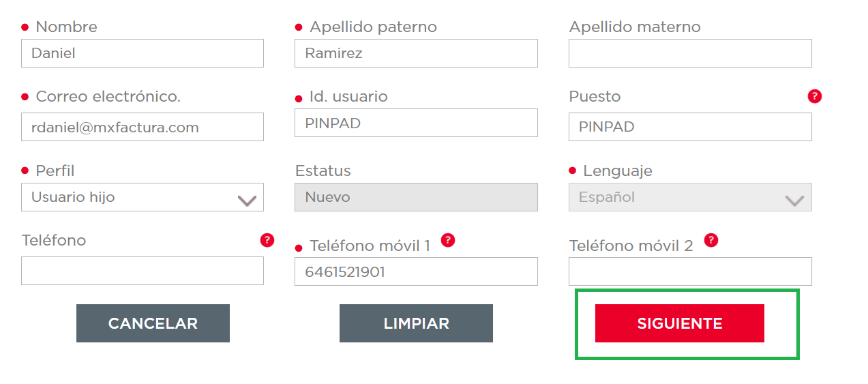The height and width of the screenshot is (384, 868).
Task: Click the help icon beside Teléfono label
Action: [267, 240]
